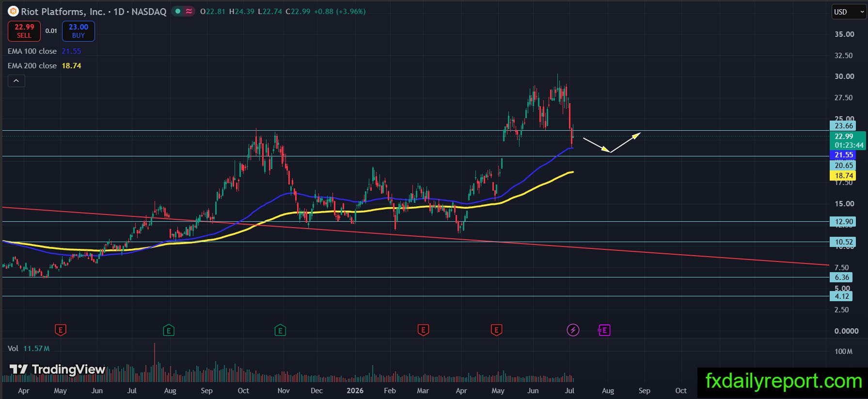Click the 22.99 current price axis label
The image size is (868, 399).
coord(843,137)
